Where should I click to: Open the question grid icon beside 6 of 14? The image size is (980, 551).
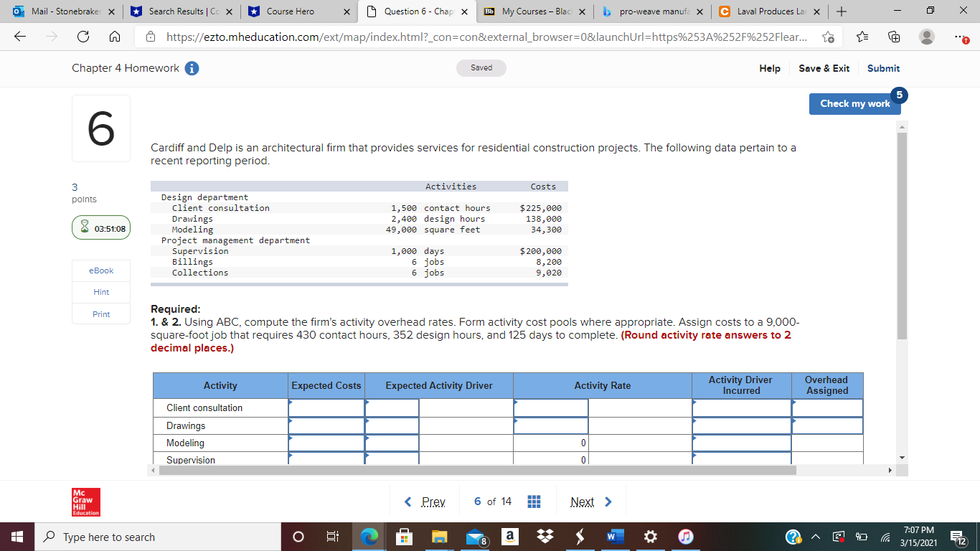point(534,501)
